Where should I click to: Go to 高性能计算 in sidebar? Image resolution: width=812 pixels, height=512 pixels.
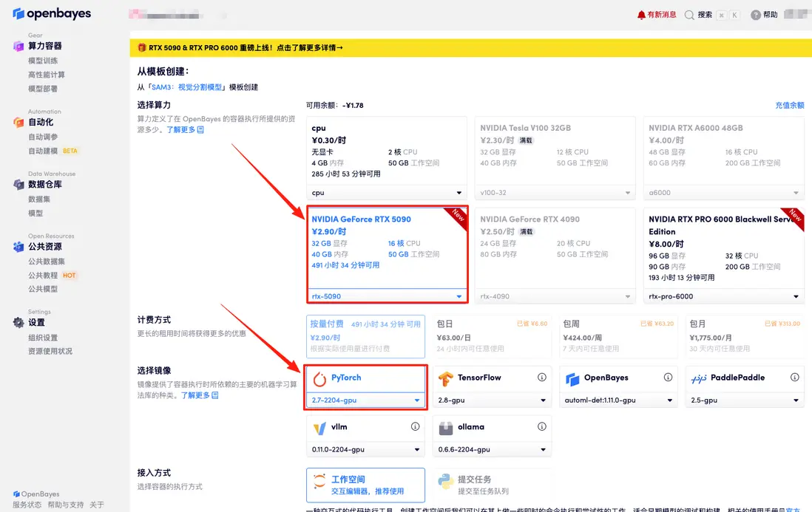[x=47, y=75]
